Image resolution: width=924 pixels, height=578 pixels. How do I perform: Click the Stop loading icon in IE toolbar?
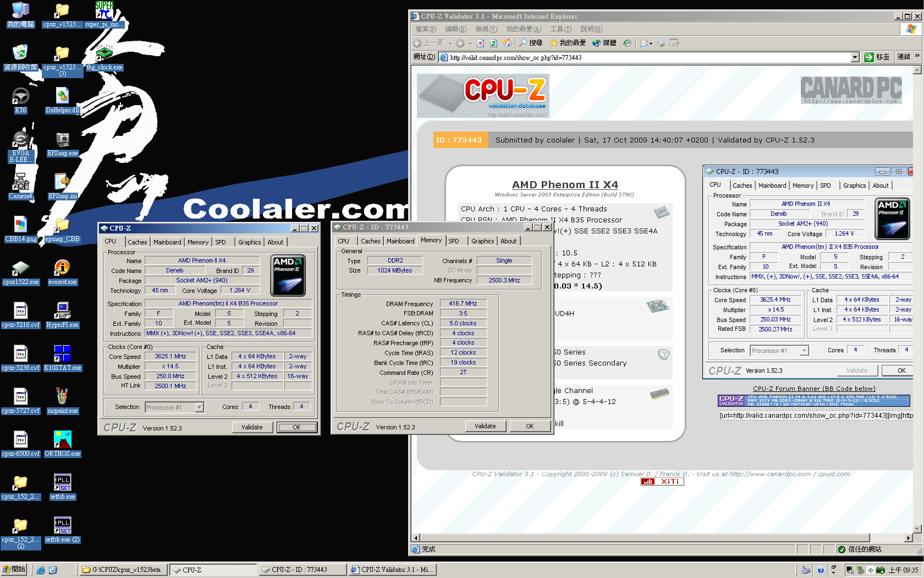pyautogui.click(x=480, y=43)
